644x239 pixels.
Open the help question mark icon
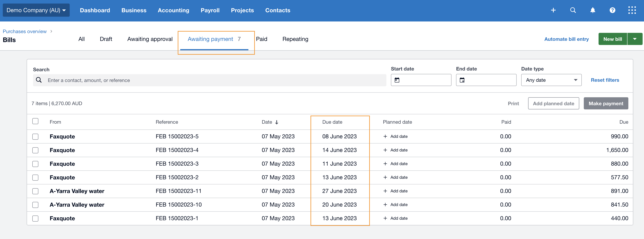pyautogui.click(x=612, y=10)
